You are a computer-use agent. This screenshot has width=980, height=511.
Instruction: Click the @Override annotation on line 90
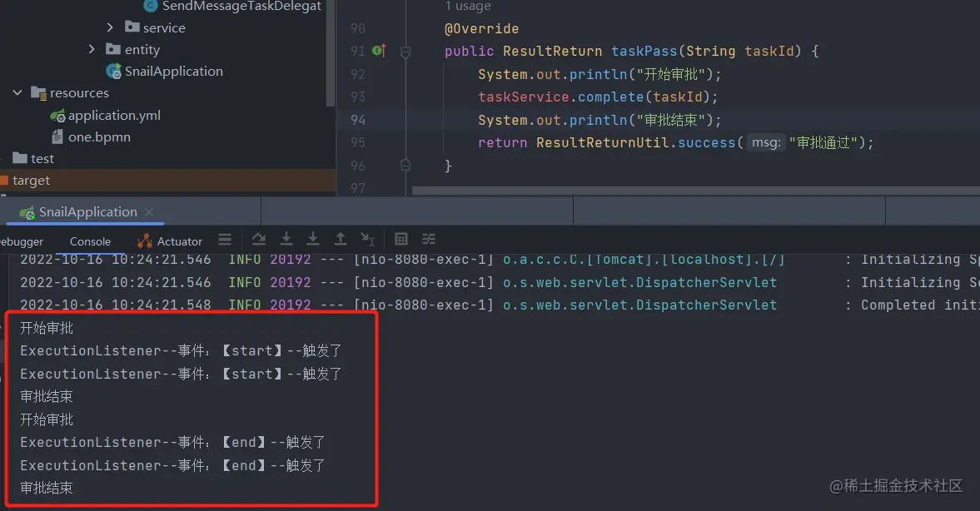tap(481, 29)
